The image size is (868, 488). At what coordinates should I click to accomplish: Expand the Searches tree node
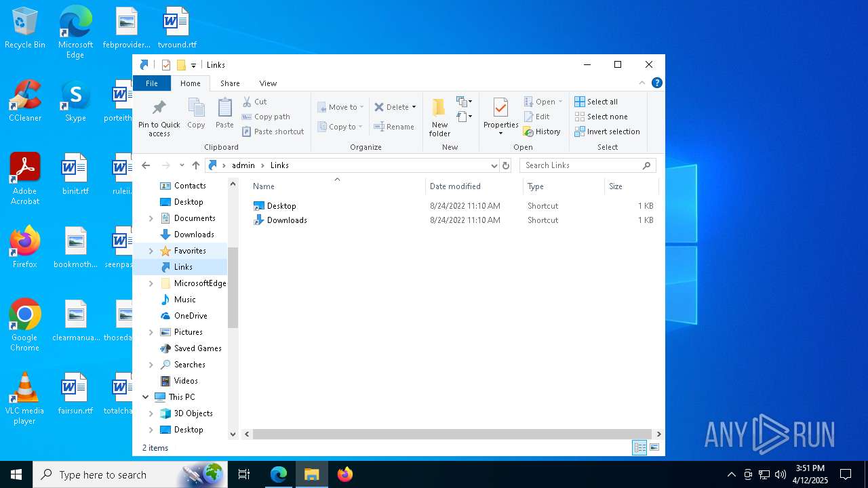151,365
